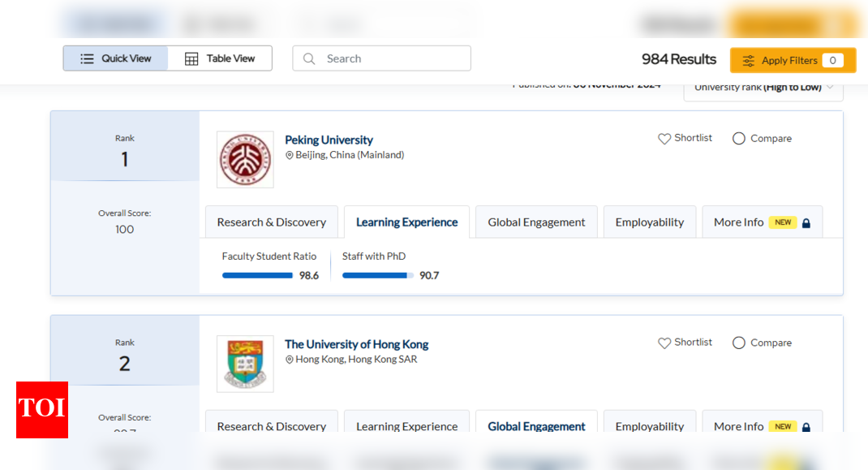Click the University of Hong Kong crest
This screenshot has width=868, height=470.
245,364
